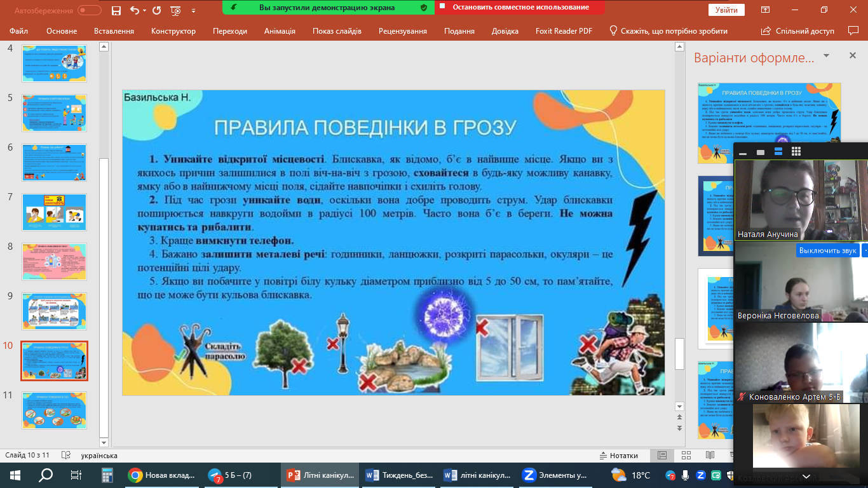Image resolution: width=868 pixels, height=488 pixels.
Task: Open the Довідка tab
Action: pyautogui.click(x=505, y=30)
